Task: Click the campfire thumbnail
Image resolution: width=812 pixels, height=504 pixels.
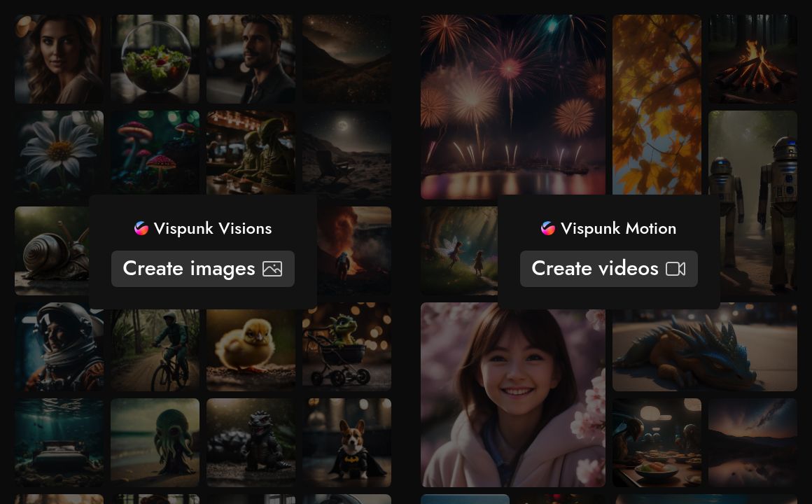Action: (x=752, y=59)
